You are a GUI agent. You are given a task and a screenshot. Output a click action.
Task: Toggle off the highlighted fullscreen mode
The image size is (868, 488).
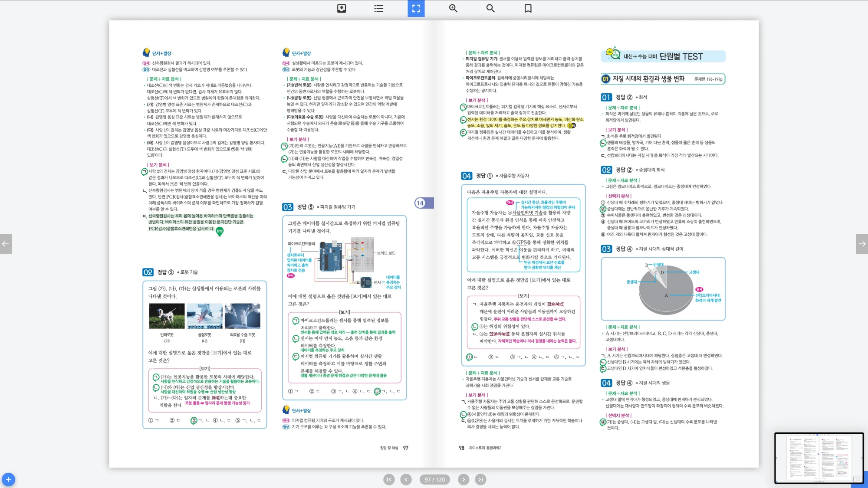point(415,8)
